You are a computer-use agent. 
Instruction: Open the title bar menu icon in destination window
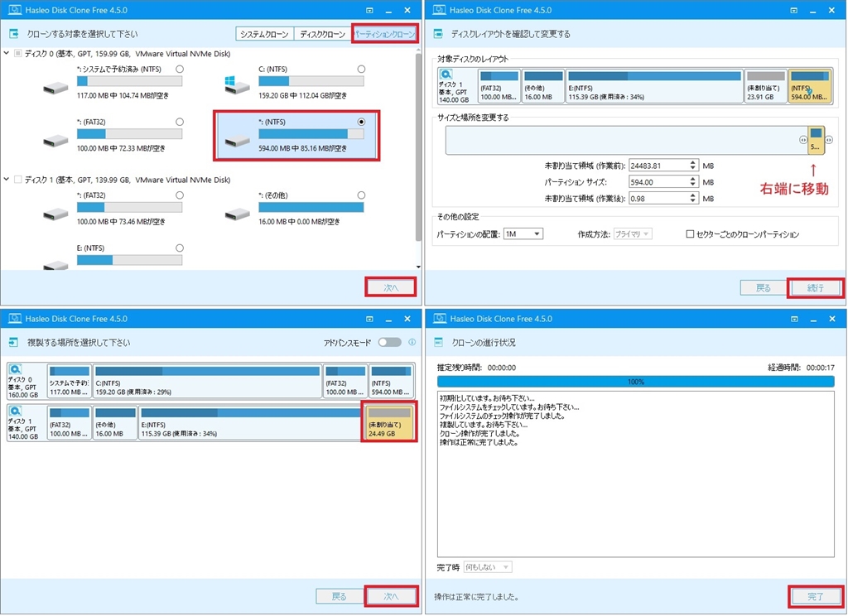[x=369, y=319]
